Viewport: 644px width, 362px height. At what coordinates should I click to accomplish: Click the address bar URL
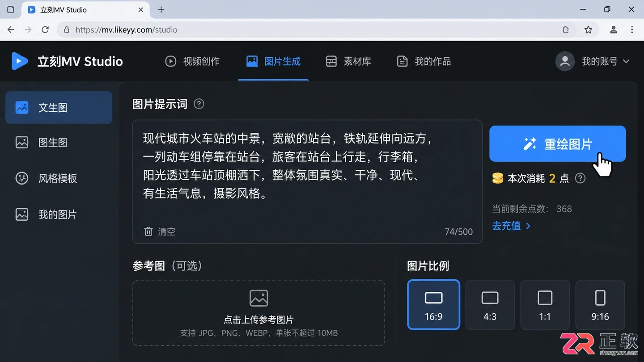(x=127, y=30)
